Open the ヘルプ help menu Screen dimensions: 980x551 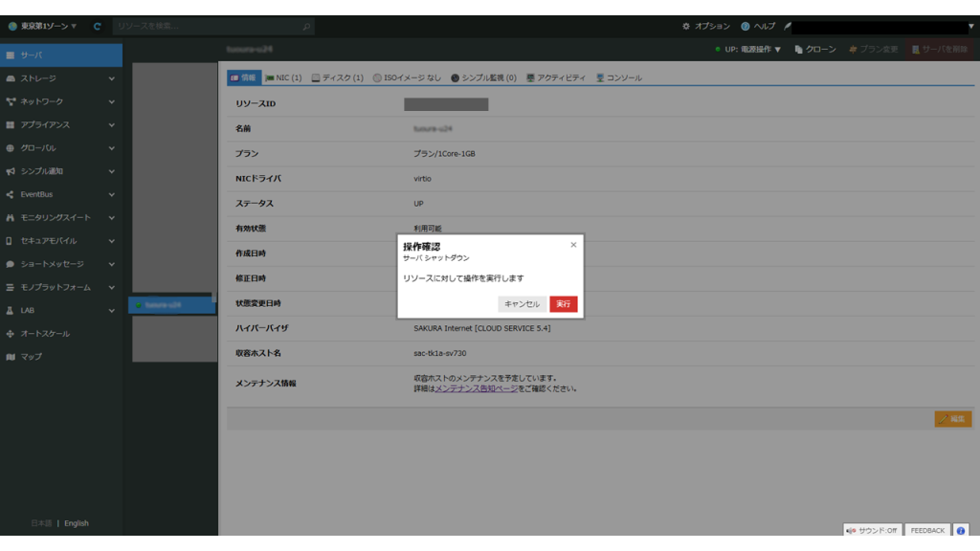[x=758, y=27]
